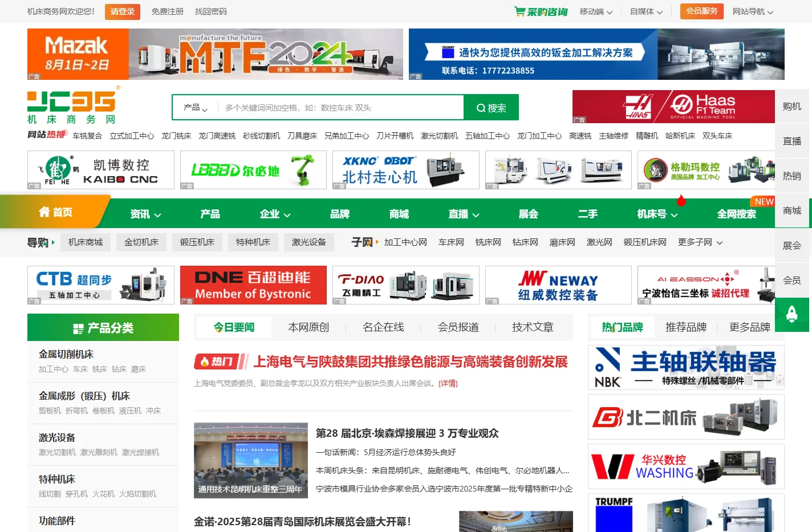Open the 北二机床 brand banner
812x532 pixels.
(686, 417)
